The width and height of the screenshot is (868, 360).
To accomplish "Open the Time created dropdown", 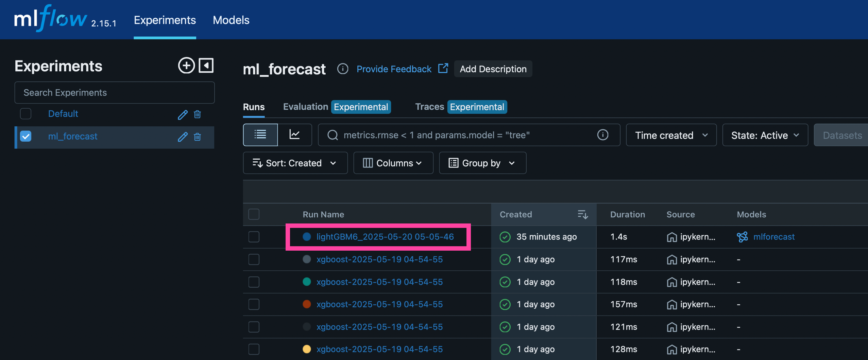I will point(671,135).
